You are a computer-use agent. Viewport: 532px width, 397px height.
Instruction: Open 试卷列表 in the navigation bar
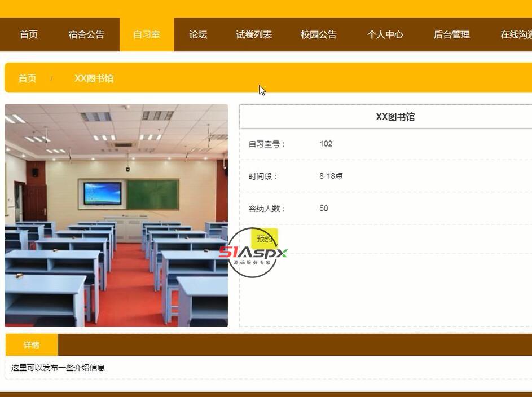tap(254, 34)
